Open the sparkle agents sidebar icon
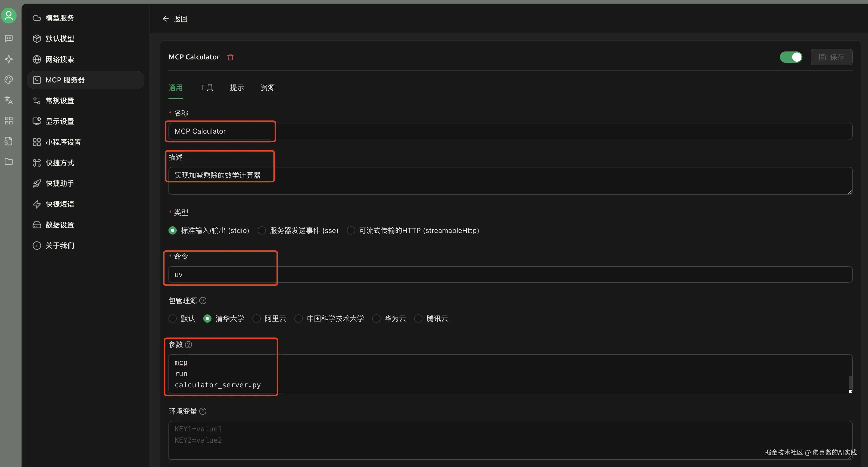Screen dimensions: 868x467 point(9,59)
